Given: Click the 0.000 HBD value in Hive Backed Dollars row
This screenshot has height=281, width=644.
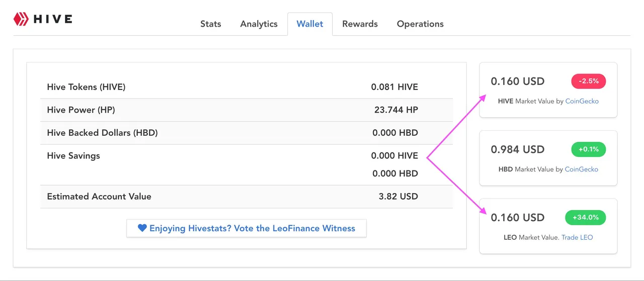Looking at the screenshot, I should pos(395,133).
